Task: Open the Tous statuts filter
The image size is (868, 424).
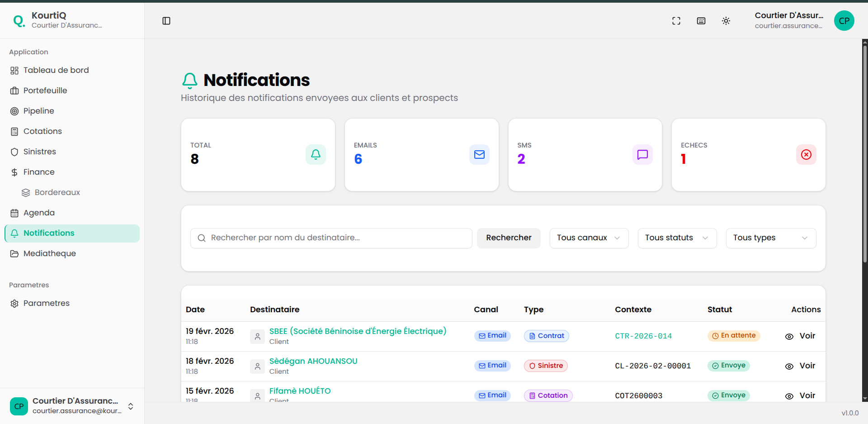Action: click(x=677, y=238)
